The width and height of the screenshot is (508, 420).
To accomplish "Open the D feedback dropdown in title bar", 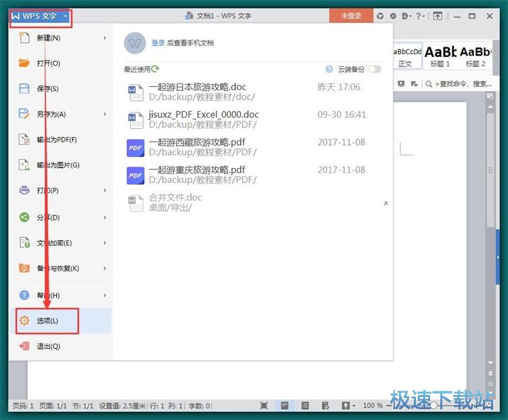I will coord(406,16).
